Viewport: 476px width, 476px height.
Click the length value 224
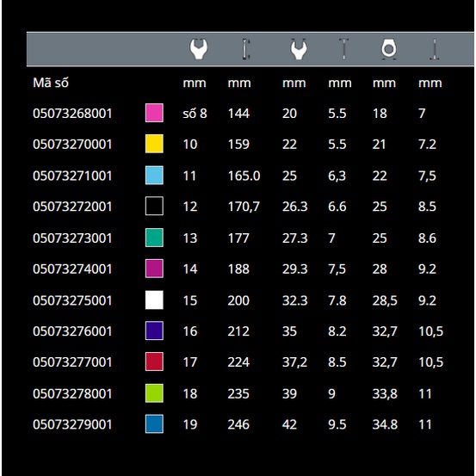point(238,362)
